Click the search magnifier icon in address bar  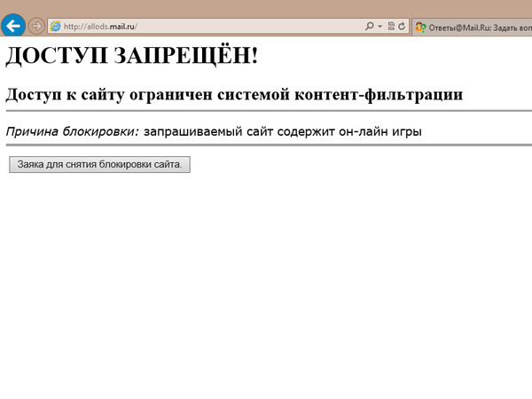point(370,26)
